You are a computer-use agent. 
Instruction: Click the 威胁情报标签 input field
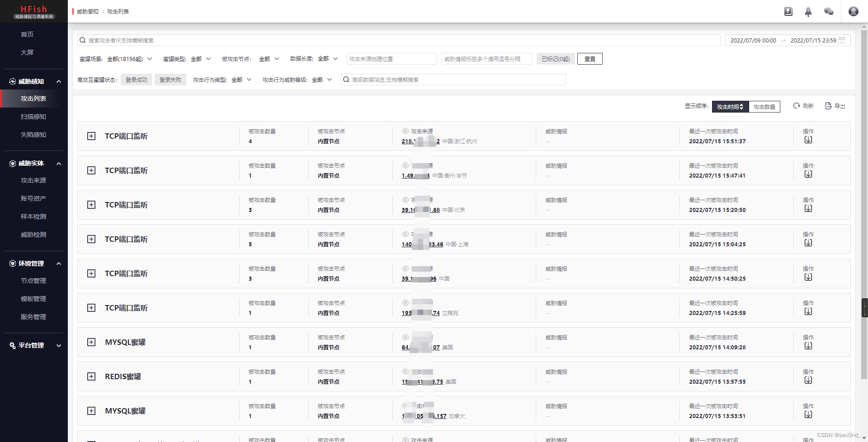(487, 59)
